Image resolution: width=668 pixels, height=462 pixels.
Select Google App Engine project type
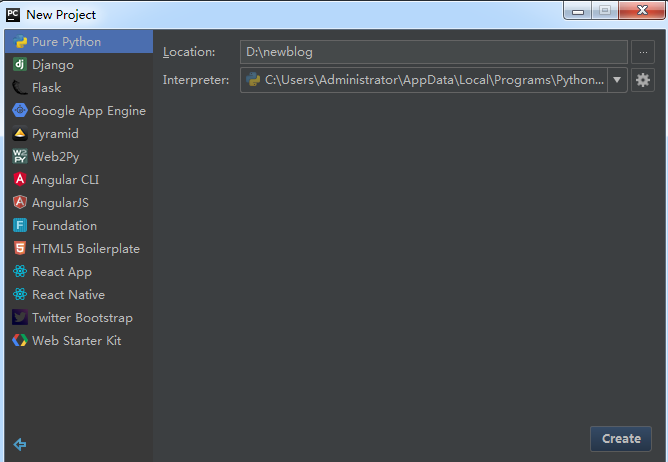[88, 111]
